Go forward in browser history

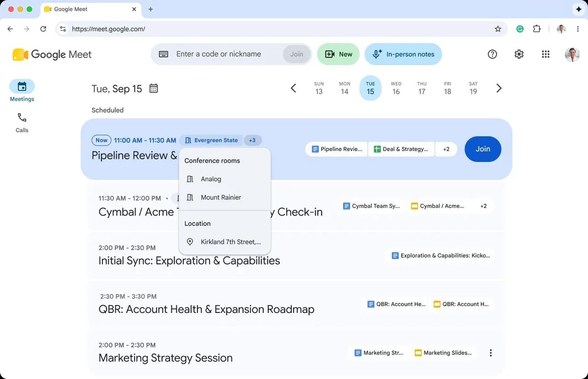[26, 29]
